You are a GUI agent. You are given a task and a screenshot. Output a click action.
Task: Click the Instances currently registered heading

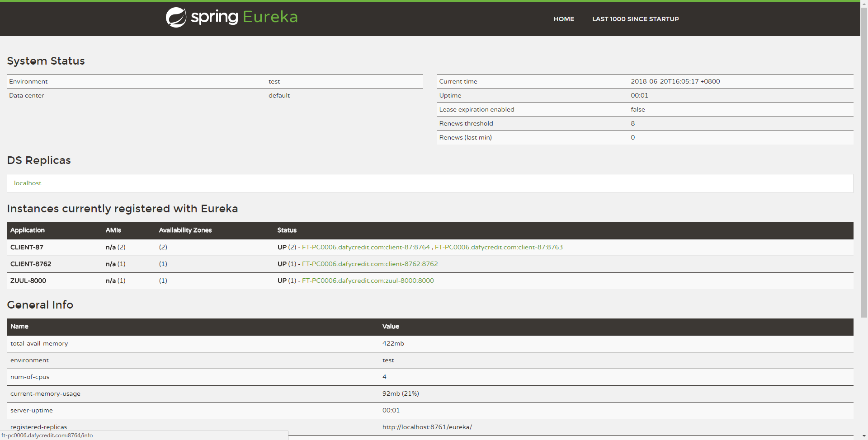(x=122, y=209)
